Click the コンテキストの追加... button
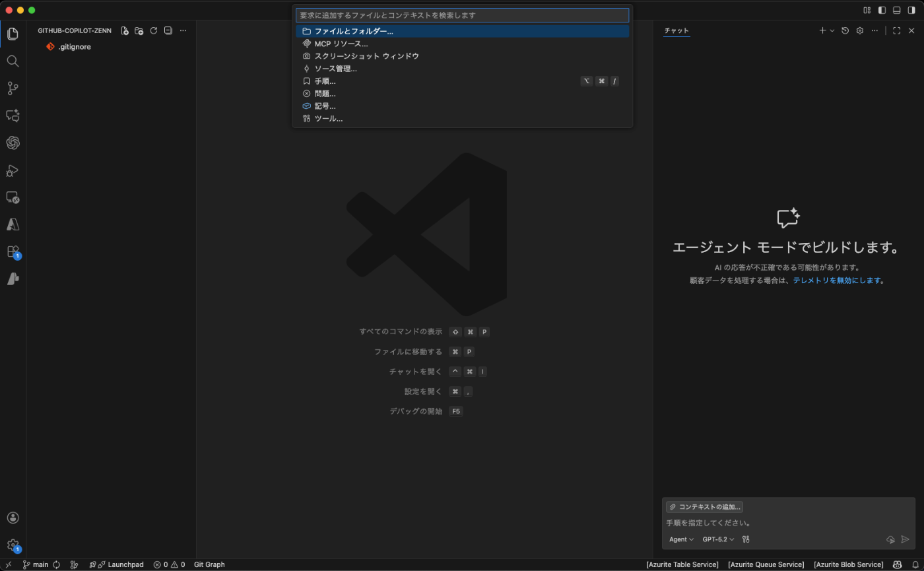This screenshot has height=571, width=924. click(704, 507)
